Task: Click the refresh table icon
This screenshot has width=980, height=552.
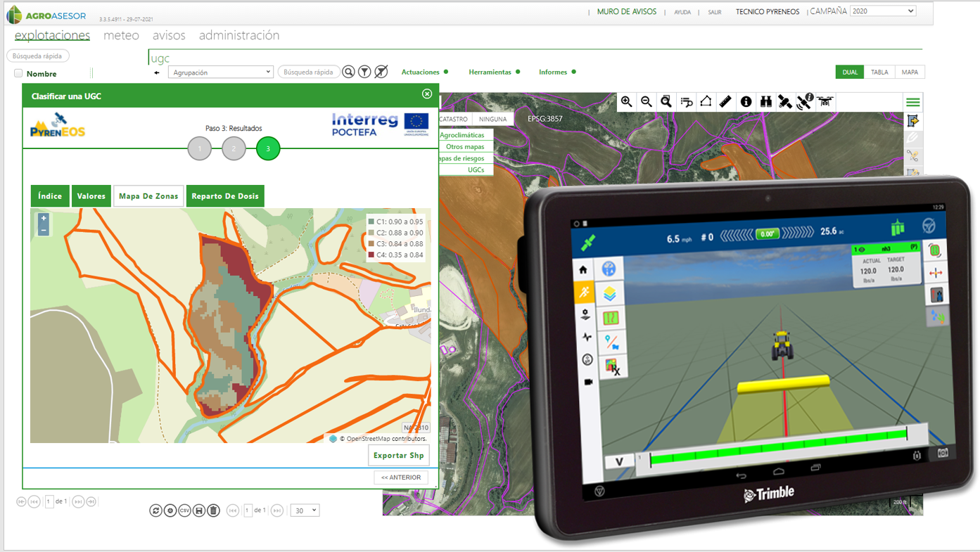Action: click(155, 511)
